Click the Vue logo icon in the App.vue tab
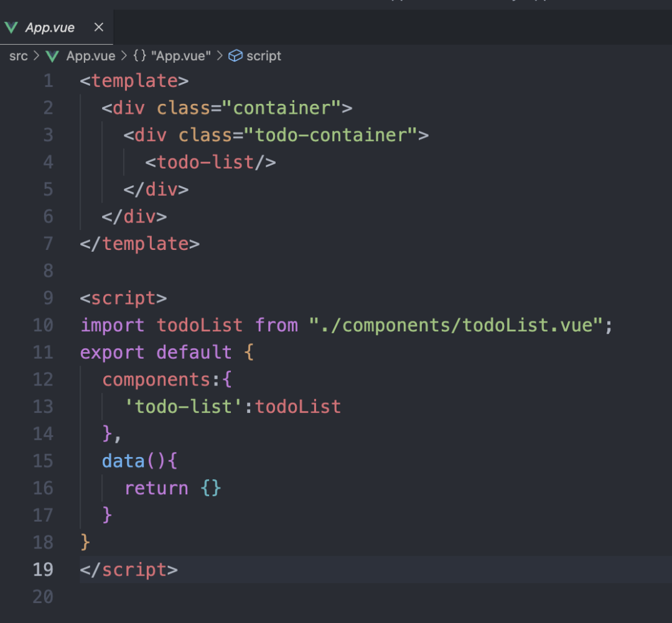This screenshot has width=672, height=623. 11,28
